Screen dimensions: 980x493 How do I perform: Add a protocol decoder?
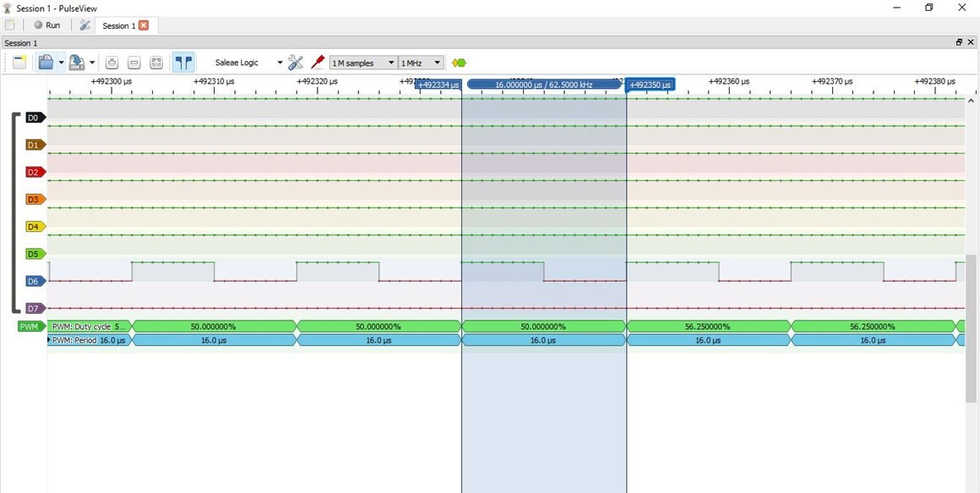[x=460, y=63]
